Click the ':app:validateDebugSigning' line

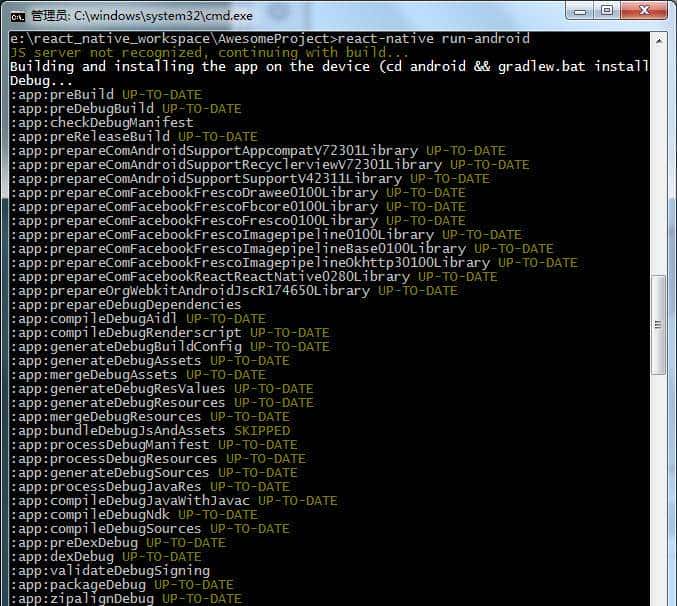tap(110, 571)
